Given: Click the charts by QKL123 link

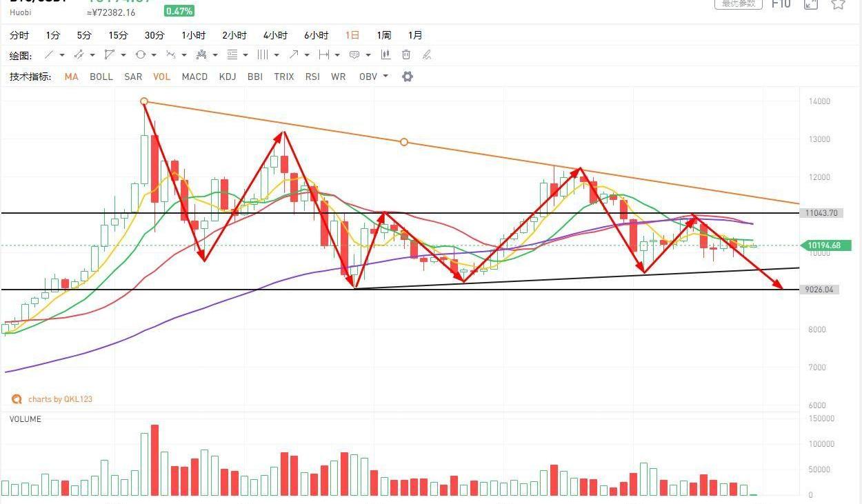Looking at the screenshot, I should [x=60, y=399].
